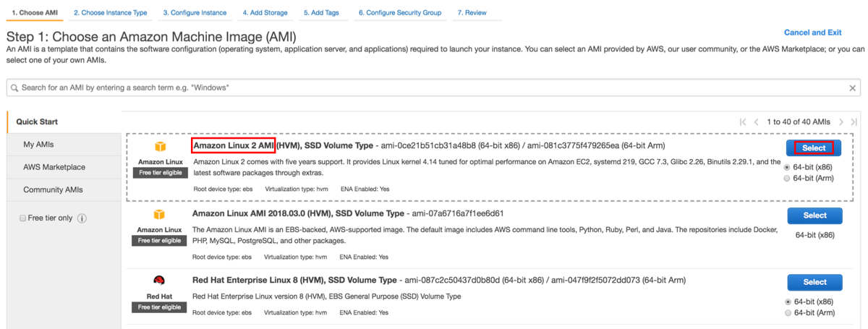Switch to 4. Add Storage tab
The height and width of the screenshot is (329, 868).
265,13
